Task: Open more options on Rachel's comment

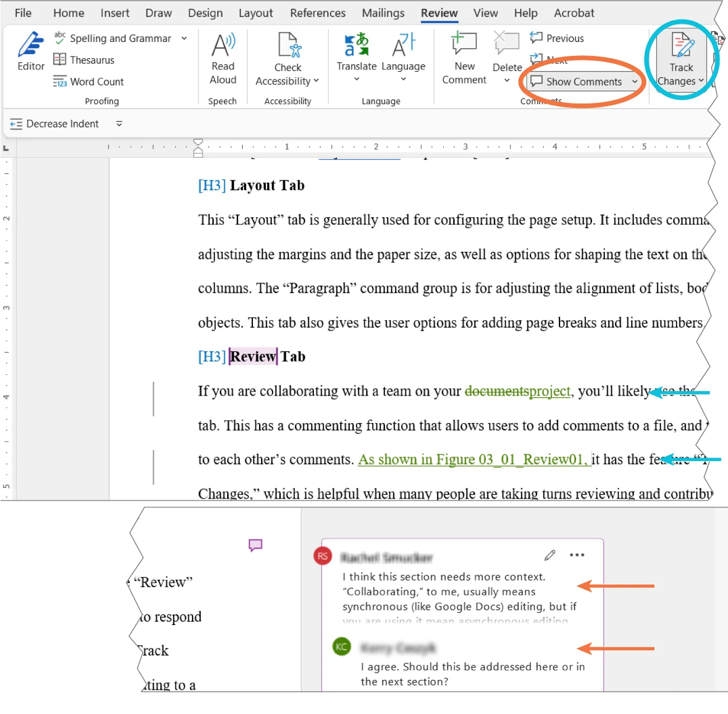Action: pos(577,555)
